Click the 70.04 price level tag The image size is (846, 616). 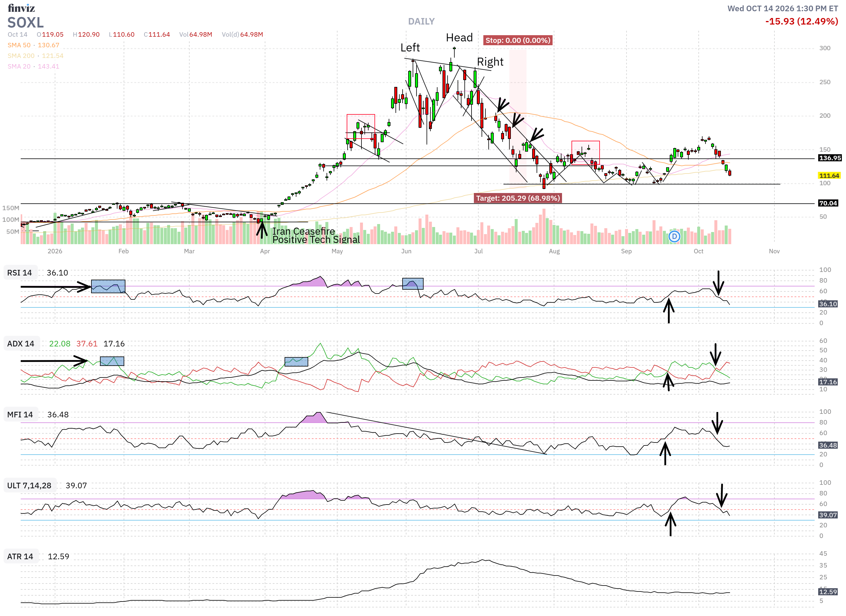pyautogui.click(x=828, y=203)
